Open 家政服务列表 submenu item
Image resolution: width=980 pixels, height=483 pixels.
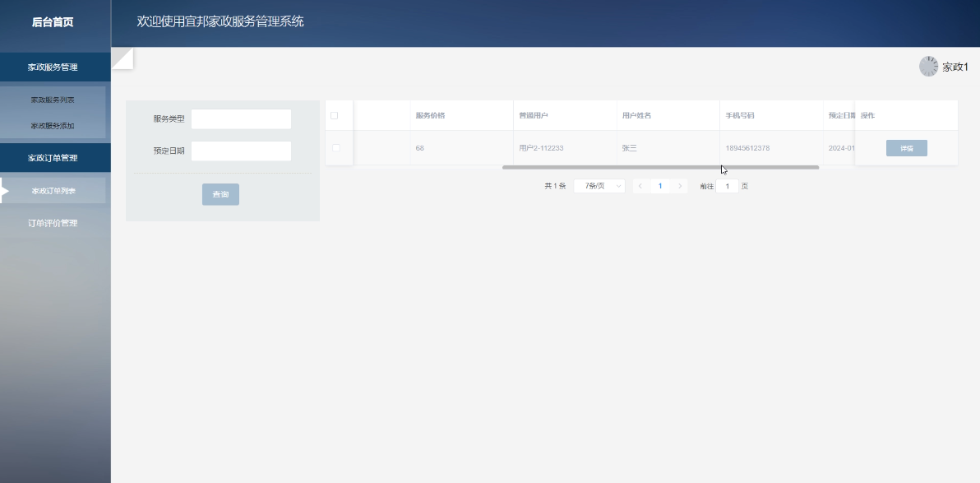(53, 100)
